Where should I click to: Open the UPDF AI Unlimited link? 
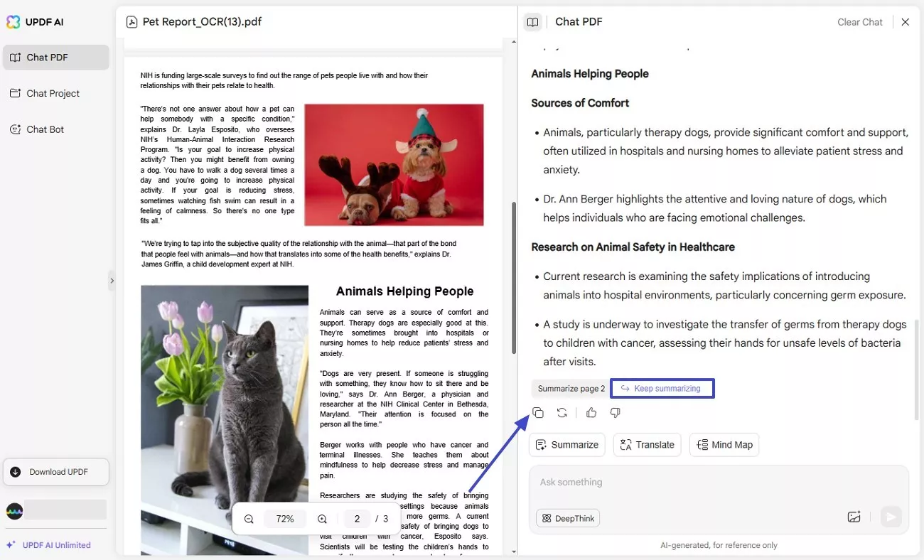tap(49, 545)
